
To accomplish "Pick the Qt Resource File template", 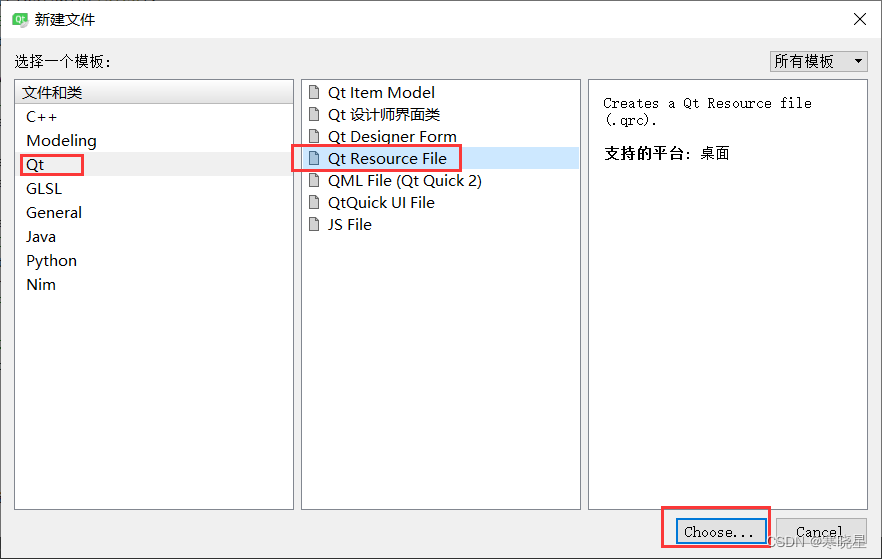I will tap(440, 158).
